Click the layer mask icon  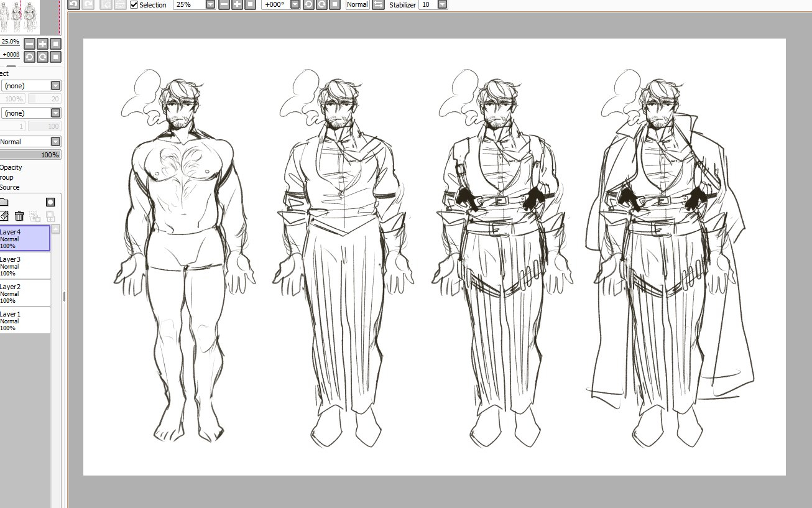click(x=50, y=202)
